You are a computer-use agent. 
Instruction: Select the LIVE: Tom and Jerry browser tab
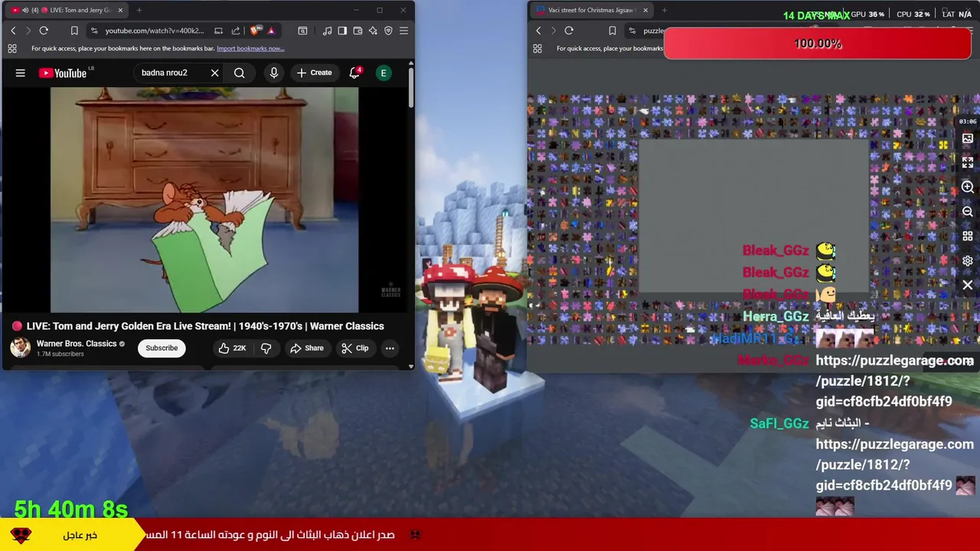pos(66,10)
